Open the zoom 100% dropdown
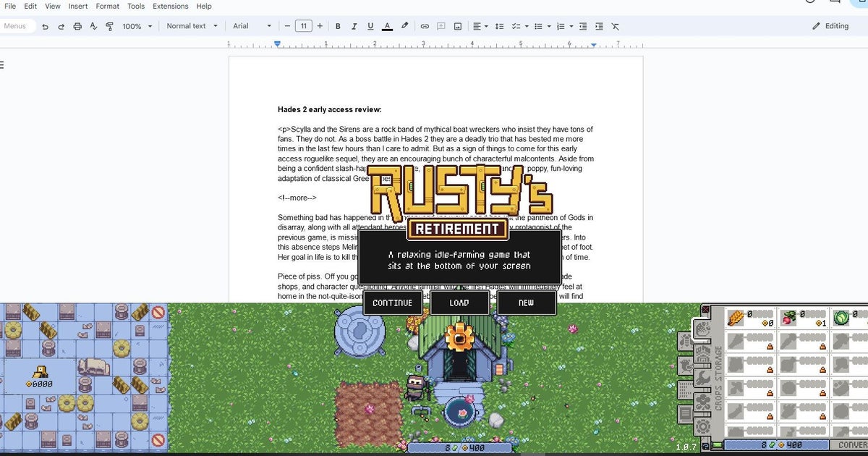The height and width of the screenshot is (456, 868). (x=137, y=26)
